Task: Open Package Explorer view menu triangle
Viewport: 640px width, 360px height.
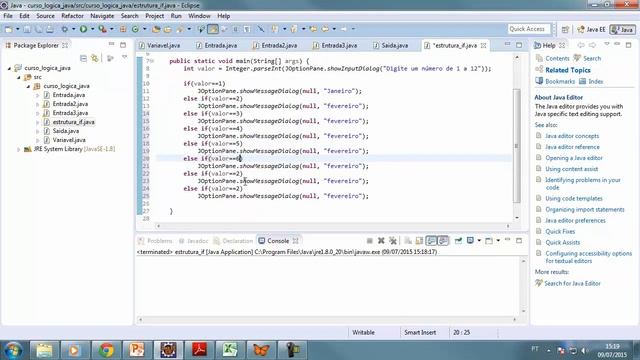Action: [x=124, y=58]
